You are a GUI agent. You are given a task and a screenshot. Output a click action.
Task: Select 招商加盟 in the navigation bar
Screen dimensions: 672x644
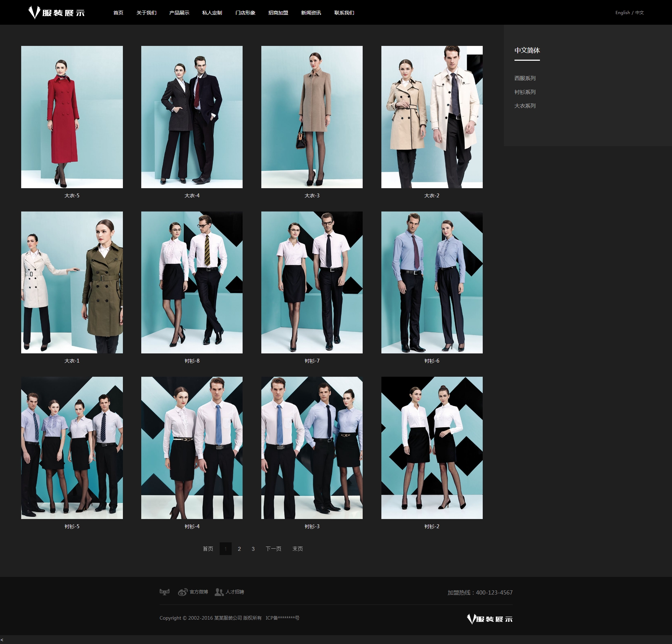278,13
